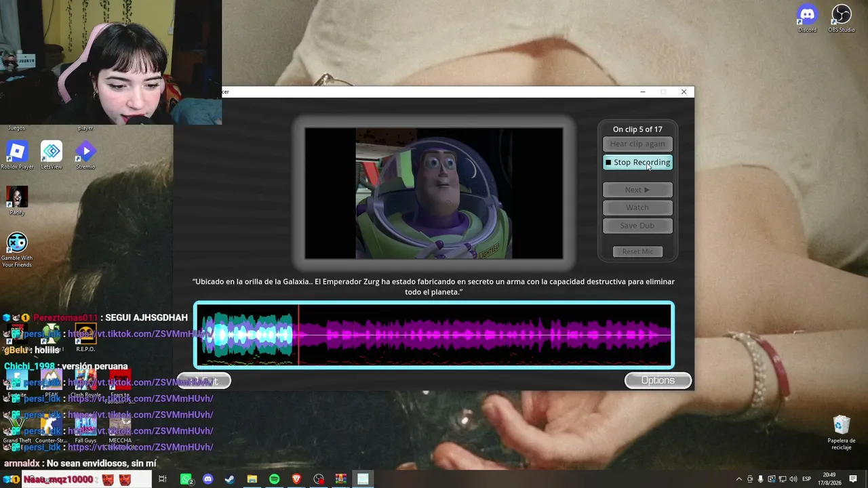Open the PEAK game shortcut
868x488 pixels.
(52, 383)
